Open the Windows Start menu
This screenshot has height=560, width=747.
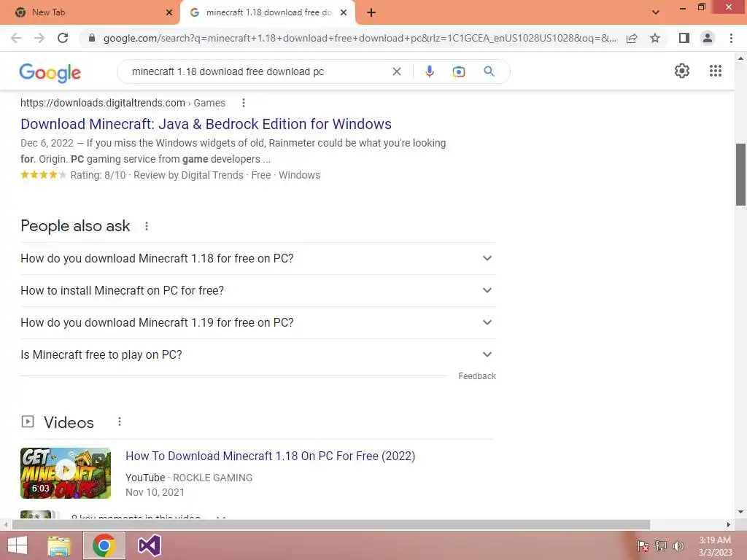coord(18,545)
